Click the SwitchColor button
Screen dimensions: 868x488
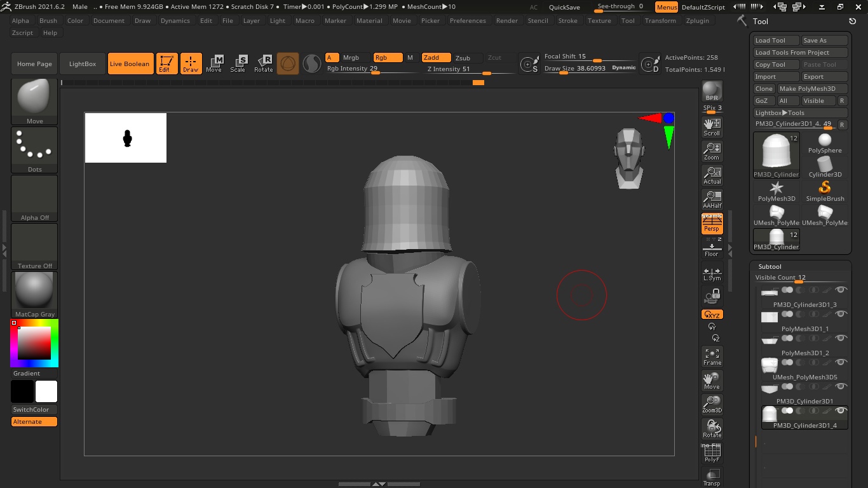point(34,409)
